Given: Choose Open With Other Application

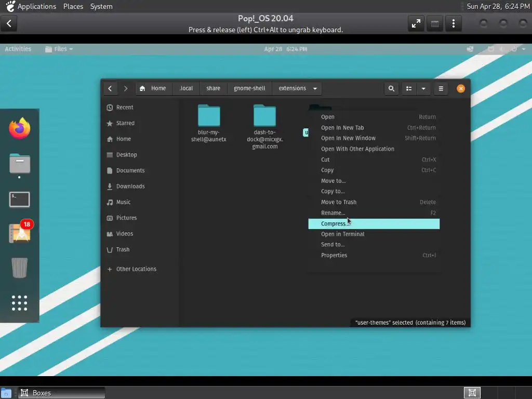Looking at the screenshot, I should pos(374,149).
